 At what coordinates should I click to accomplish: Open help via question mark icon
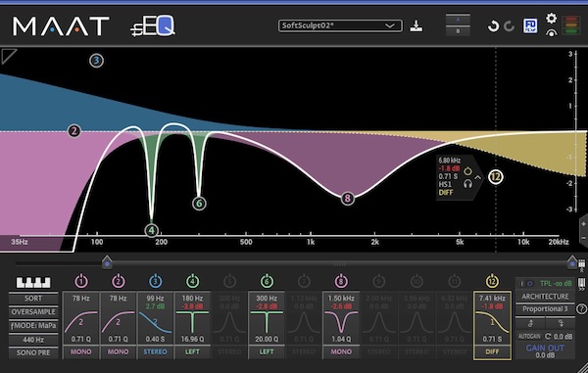pyautogui.click(x=581, y=309)
